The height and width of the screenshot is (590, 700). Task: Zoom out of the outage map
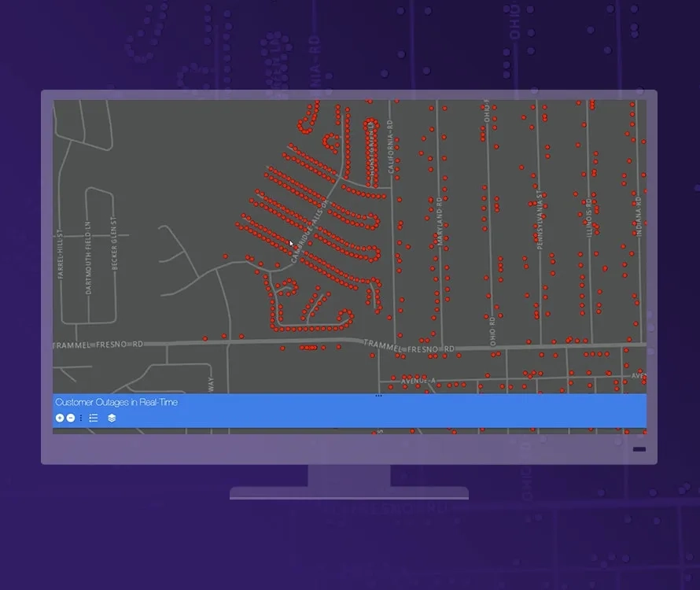71,418
